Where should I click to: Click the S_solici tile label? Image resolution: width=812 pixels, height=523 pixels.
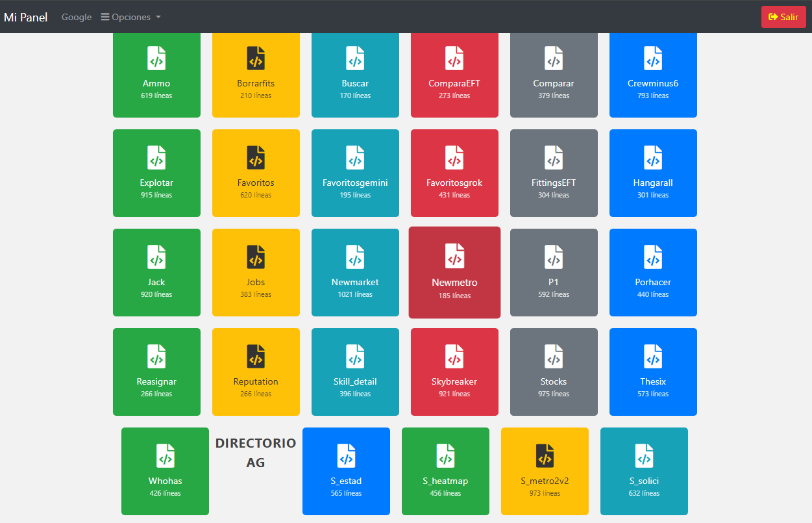[x=644, y=481]
